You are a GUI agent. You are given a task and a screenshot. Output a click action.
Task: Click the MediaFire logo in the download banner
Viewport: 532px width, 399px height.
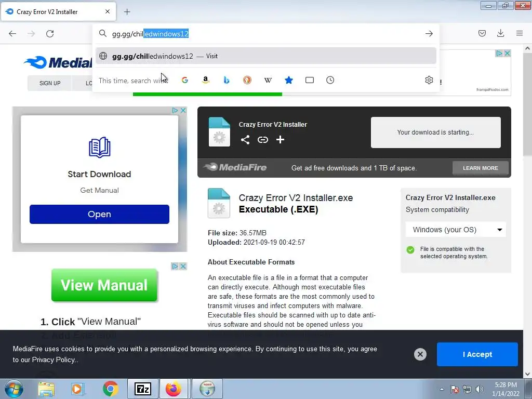tap(235, 167)
